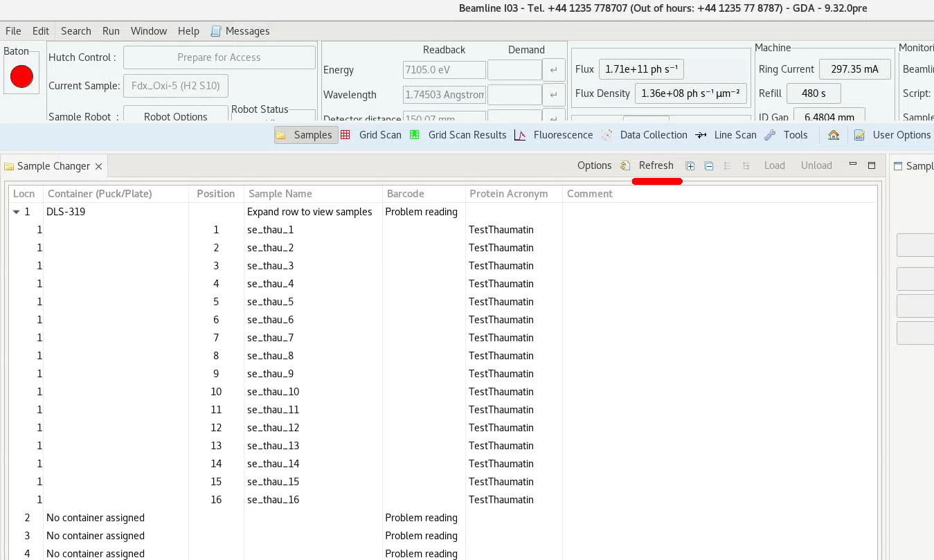Click the apply arrow beside Wavelength demand
This screenshot has height=560, width=934.
(554, 95)
